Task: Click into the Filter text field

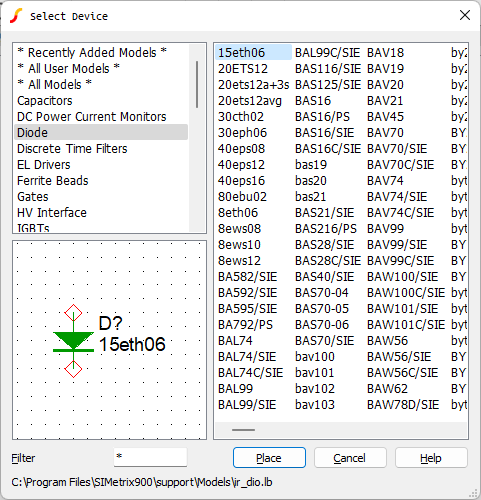Action: [150, 457]
